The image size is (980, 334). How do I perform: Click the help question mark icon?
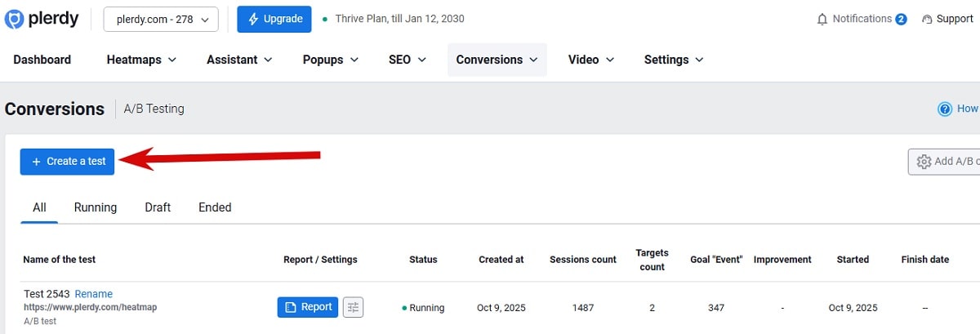click(x=945, y=109)
